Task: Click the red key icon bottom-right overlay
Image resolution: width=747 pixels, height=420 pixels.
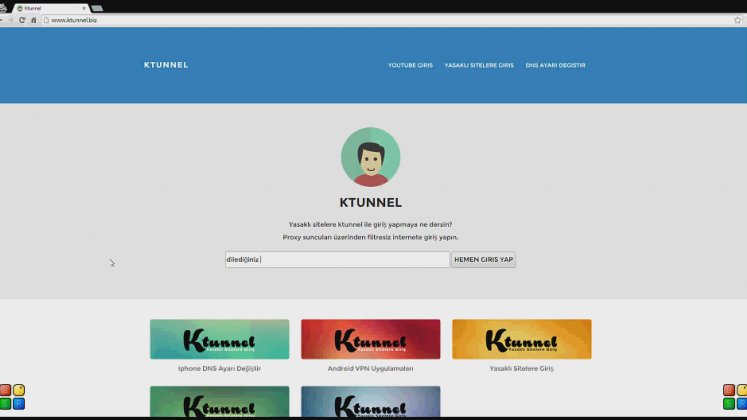Action: tap(729, 390)
